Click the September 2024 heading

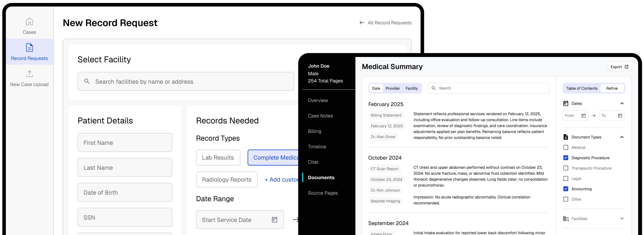(x=388, y=223)
